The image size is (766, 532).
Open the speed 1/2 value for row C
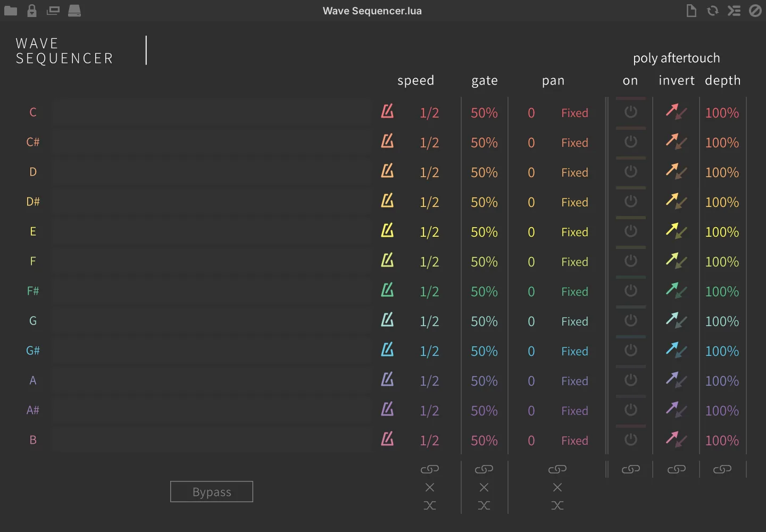click(x=429, y=113)
